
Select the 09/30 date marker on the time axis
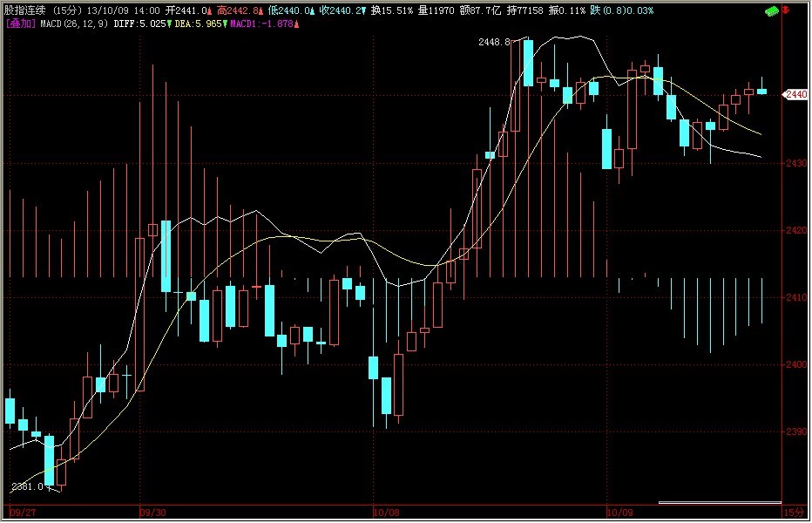[x=153, y=513]
